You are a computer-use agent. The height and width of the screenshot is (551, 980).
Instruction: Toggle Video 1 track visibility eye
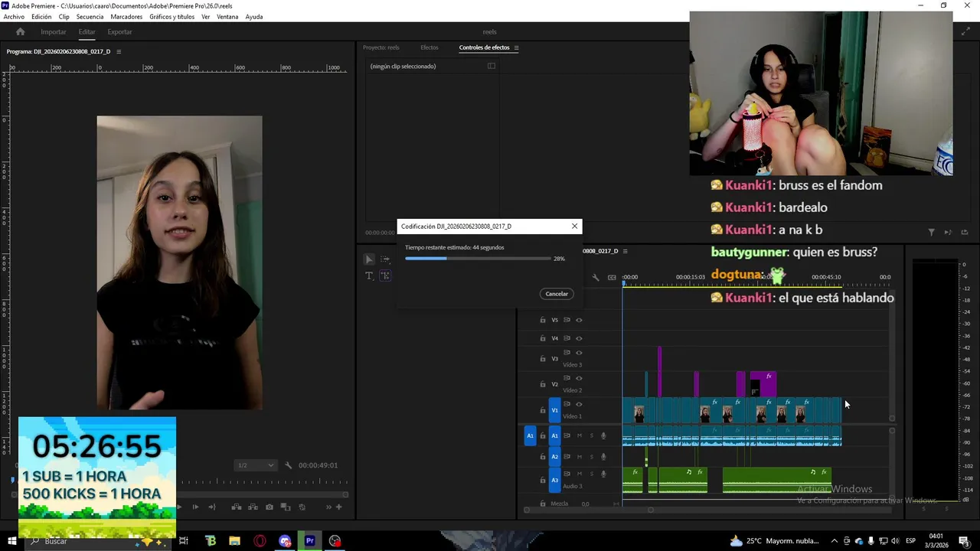(579, 404)
